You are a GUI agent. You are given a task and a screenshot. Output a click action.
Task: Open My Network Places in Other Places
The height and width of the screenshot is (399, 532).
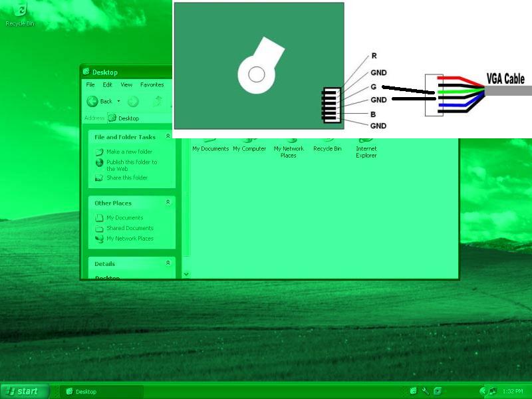(130, 239)
